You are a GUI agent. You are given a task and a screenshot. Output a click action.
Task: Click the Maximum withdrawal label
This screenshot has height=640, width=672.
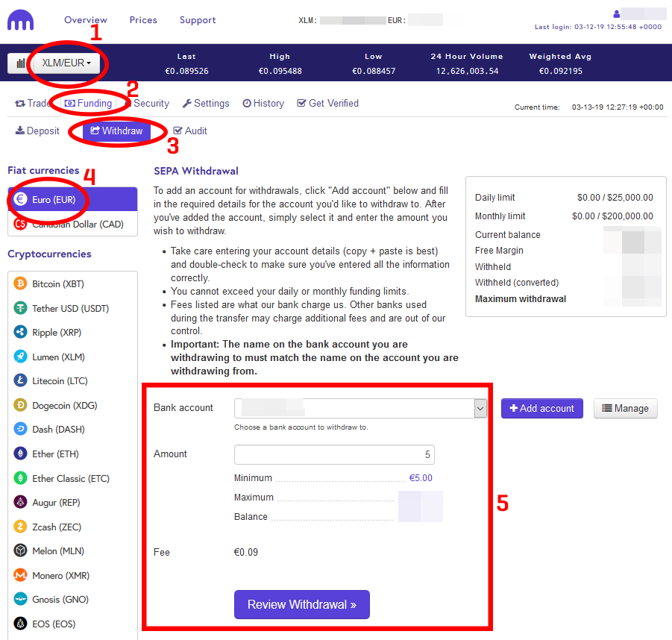pyautogui.click(x=521, y=299)
